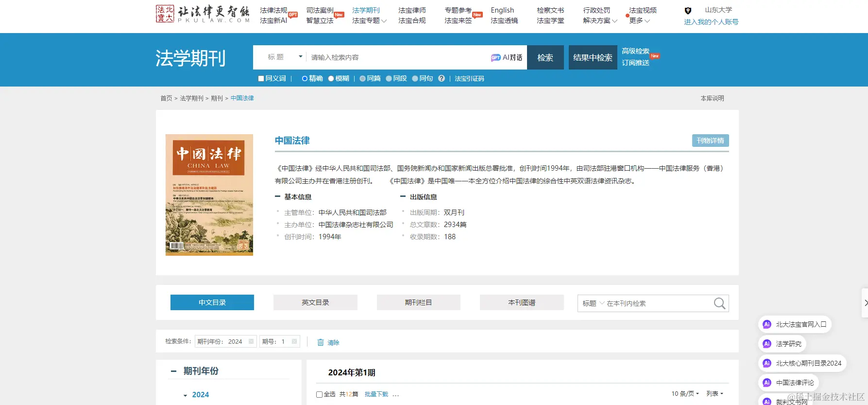Select the 精确 radio button
This screenshot has width=868, height=405.
[x=305, y=78]
